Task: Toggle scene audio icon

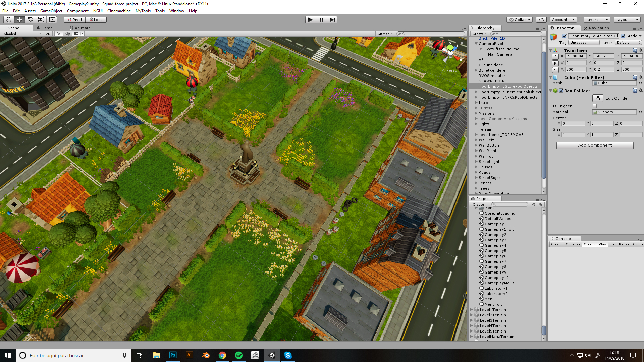Action: tap(67, 34)
